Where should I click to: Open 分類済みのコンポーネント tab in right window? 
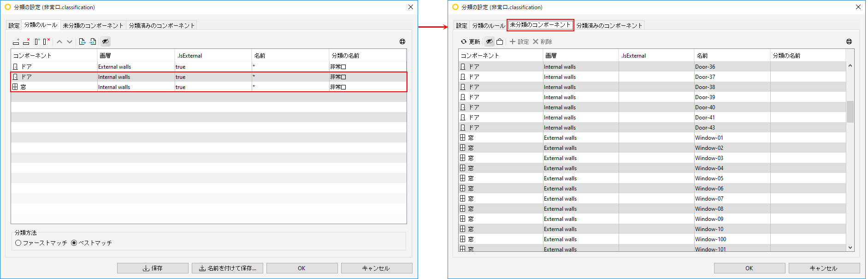point(609,25)
